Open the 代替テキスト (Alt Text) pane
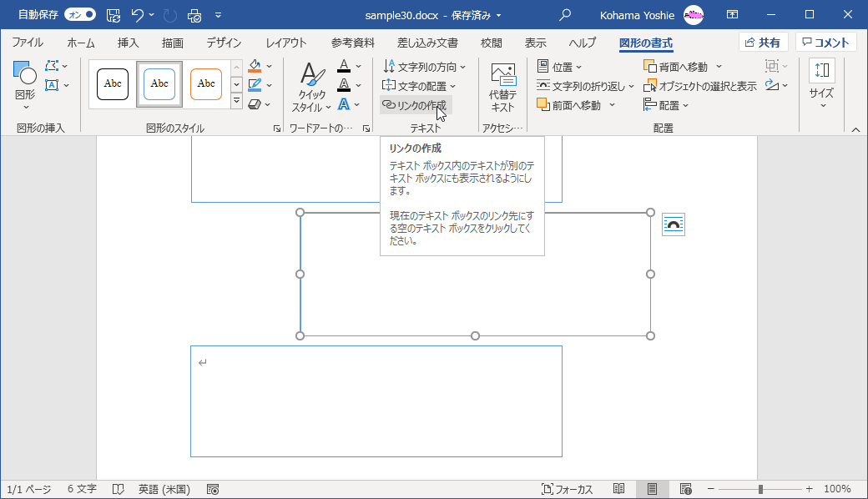 (502, 83)
